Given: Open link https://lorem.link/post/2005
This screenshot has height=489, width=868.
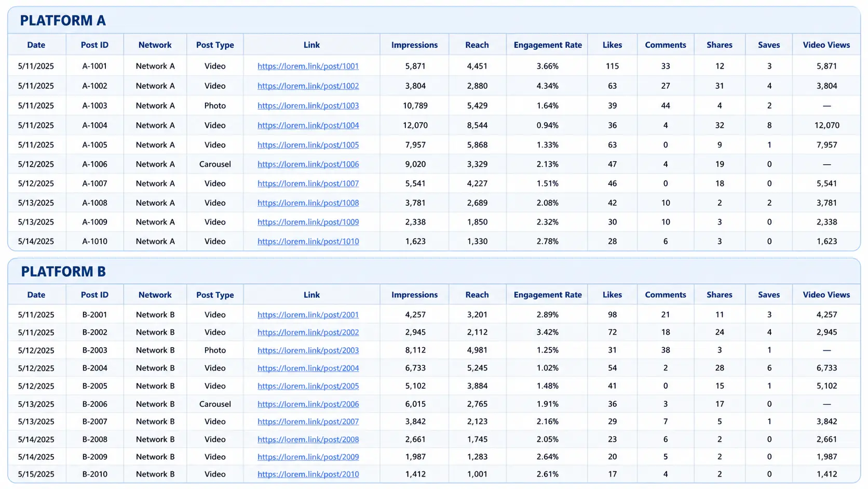Looking at the screenshot, I should pyautogui.click(x=308, y=386).
